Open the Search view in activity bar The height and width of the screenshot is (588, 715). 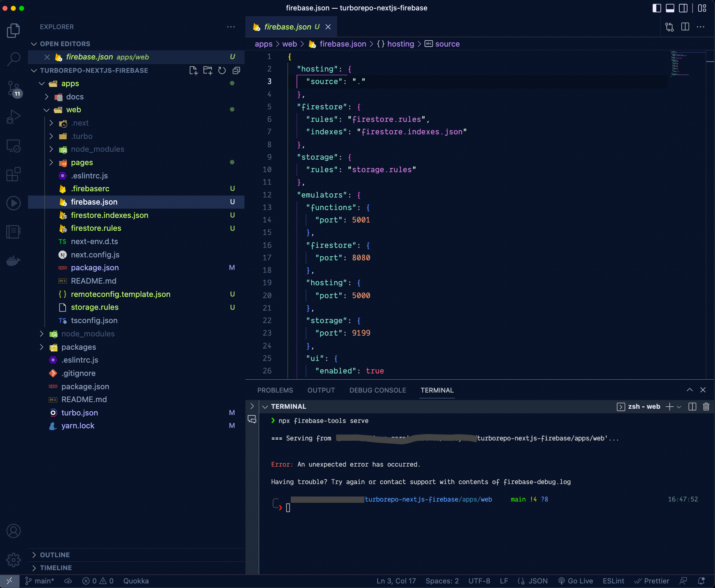13,59
